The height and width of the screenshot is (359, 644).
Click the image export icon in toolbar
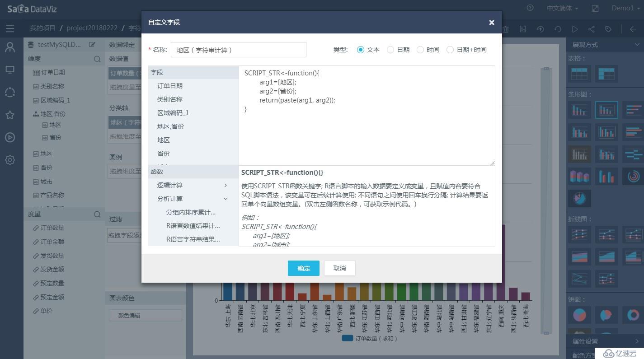click(523, 29)
